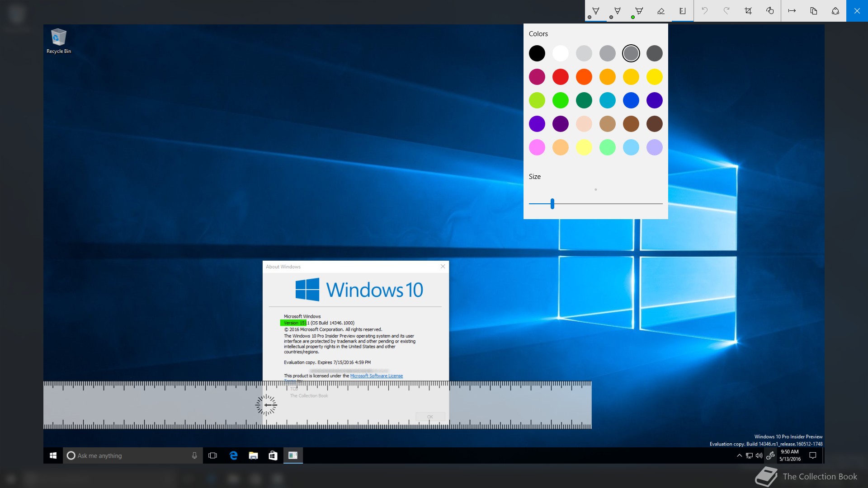
Task: Click the network tray icon
Action: [x=749, y=455]
